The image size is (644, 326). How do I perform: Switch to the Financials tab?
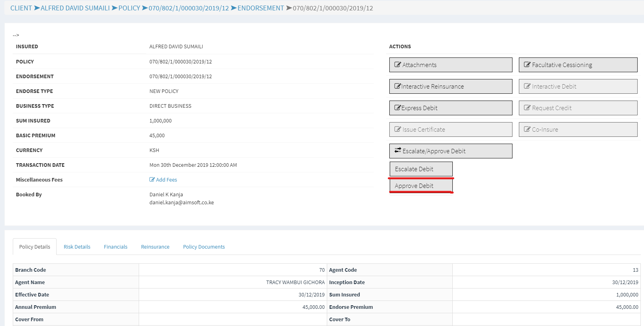point(116,247)
